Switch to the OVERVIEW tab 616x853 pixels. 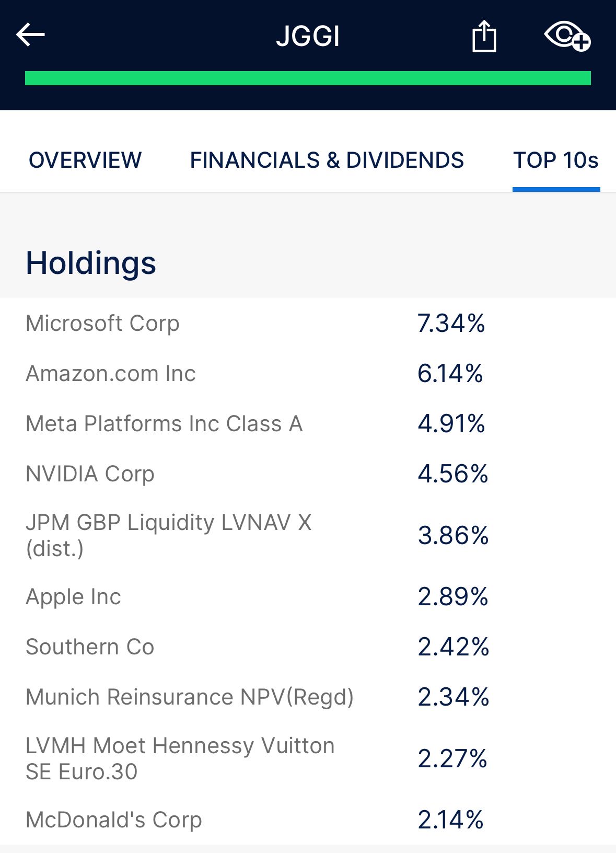[85, 160]
